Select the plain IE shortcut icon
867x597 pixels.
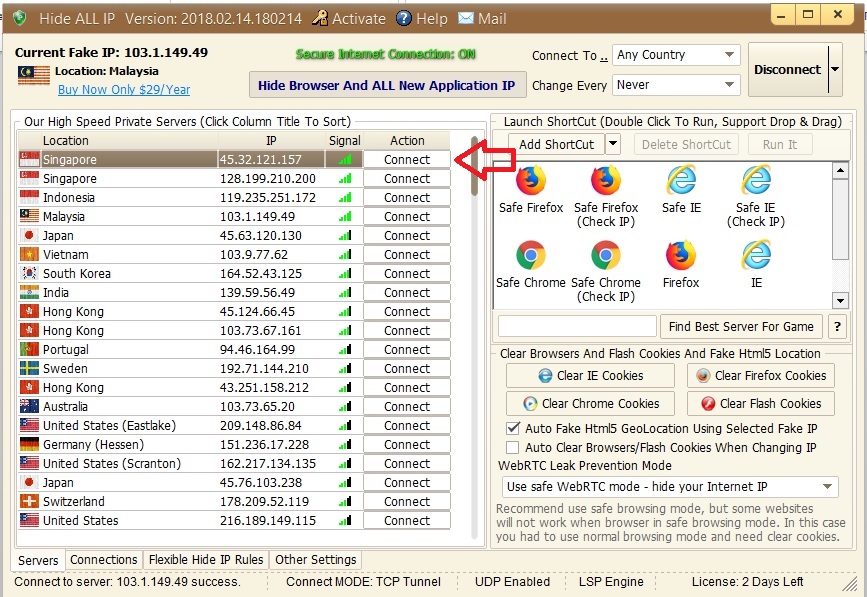pyautogui.click(x=756, y=255)
